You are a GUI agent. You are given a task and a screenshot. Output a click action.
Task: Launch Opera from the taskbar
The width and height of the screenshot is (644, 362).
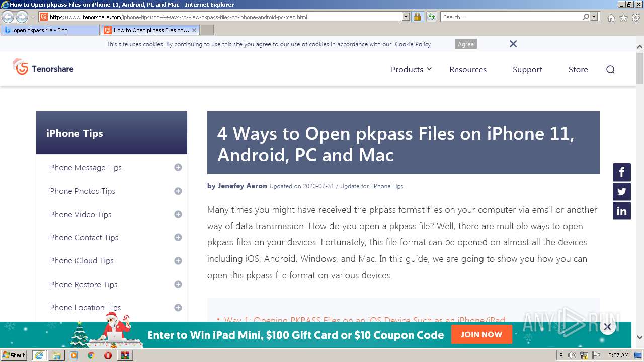[108, 355]
